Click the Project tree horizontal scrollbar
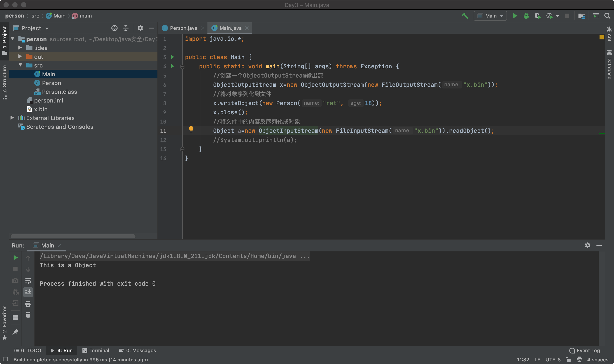The image size is (614, 364). pyautogui.click(x=73, y=236)
